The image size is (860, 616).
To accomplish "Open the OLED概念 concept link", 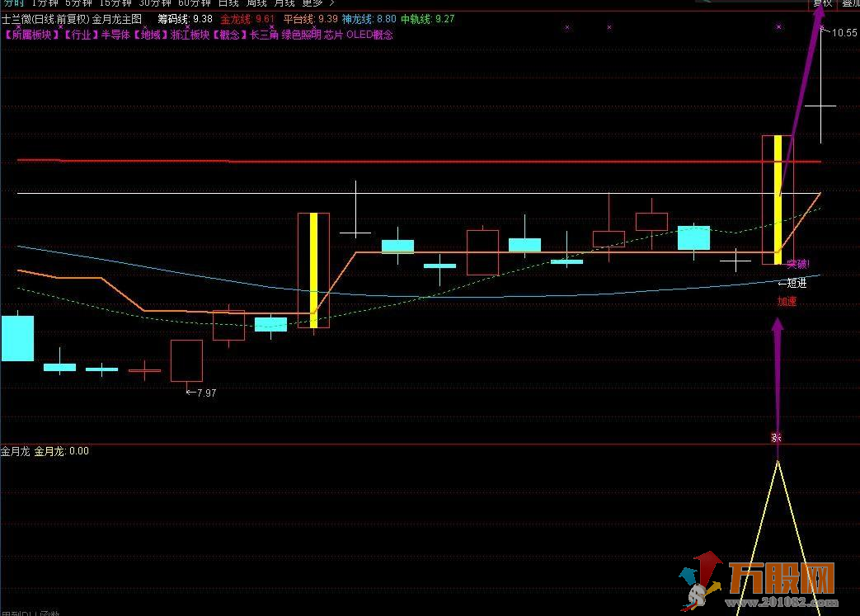I will pos(369,35).
